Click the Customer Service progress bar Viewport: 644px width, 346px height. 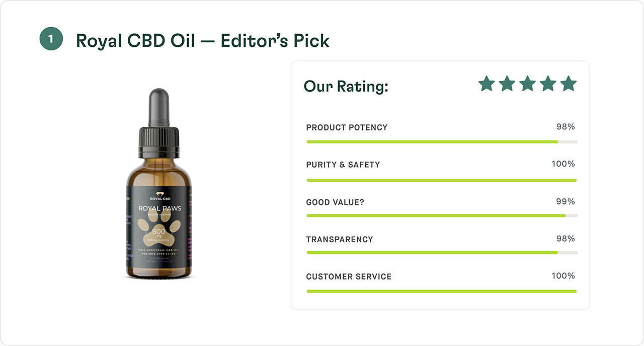[x=441, y=291]
